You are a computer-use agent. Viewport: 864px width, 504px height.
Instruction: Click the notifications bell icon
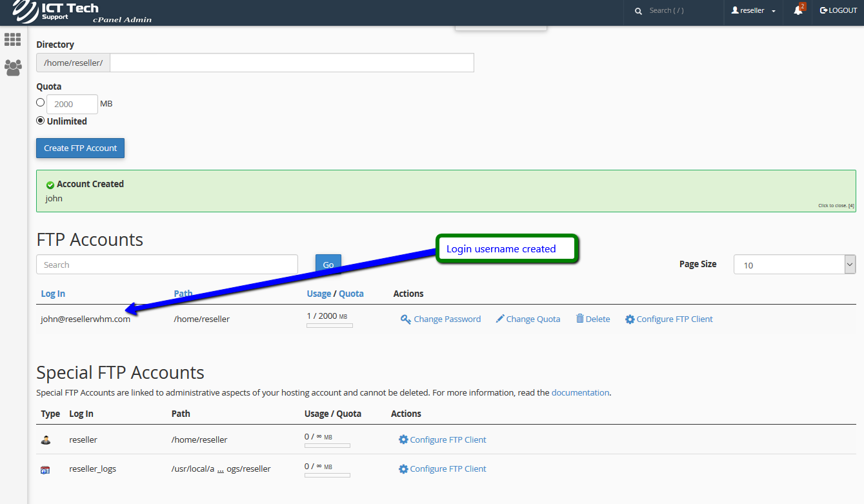pyautogui.click(x=798, y=10)
